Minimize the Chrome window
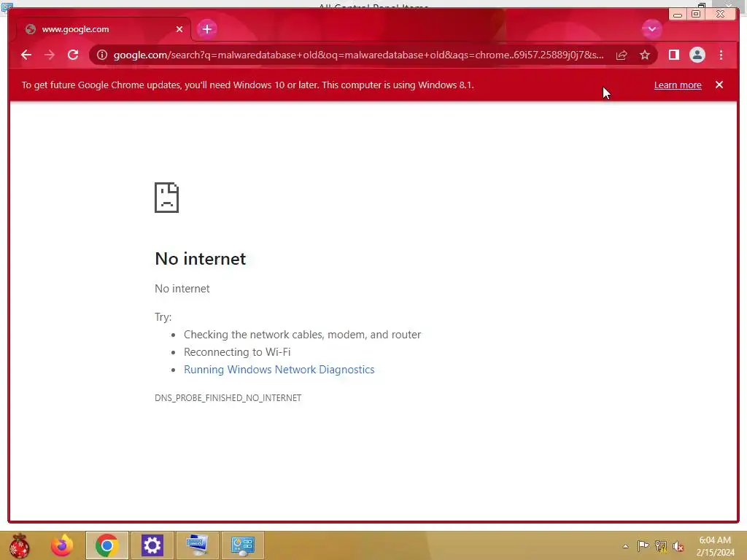 (x=677, y=15)
